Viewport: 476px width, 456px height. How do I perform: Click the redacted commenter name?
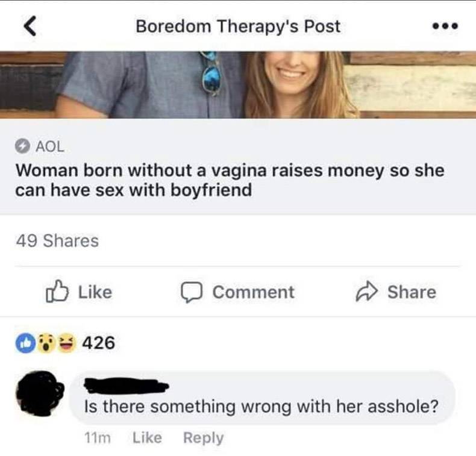point(126,386)
